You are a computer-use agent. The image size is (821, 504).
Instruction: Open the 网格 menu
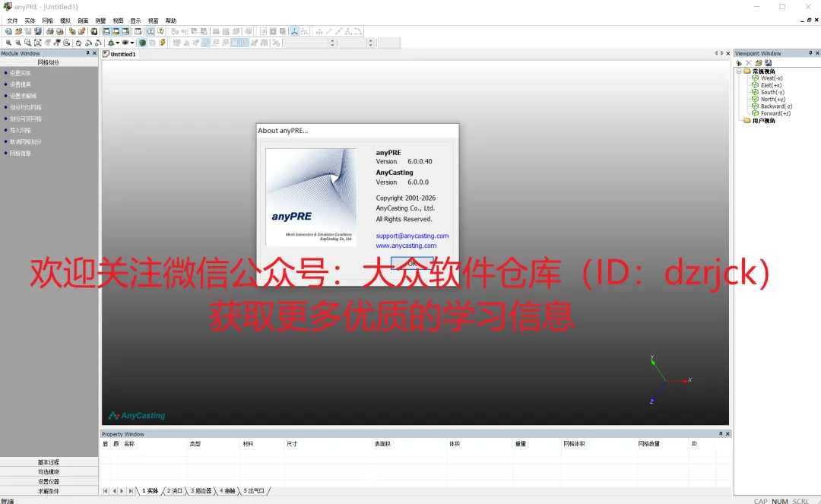click(48, 21)
